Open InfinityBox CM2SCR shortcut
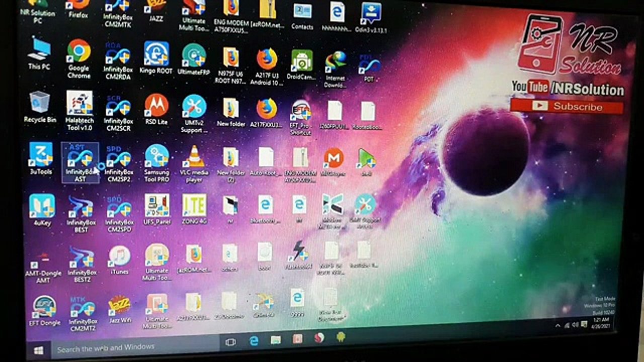The height and width of the screenshot is (362, 644). point(118,113)
